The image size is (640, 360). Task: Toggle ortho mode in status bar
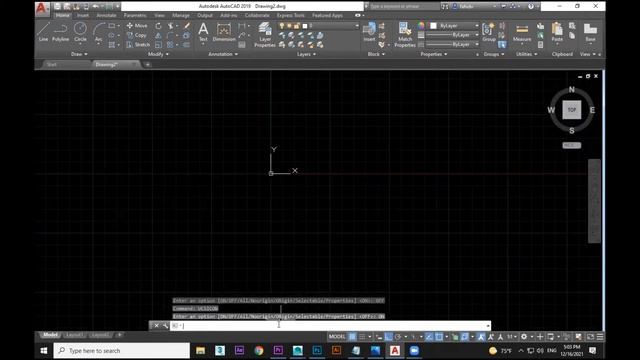click(388, 336)
